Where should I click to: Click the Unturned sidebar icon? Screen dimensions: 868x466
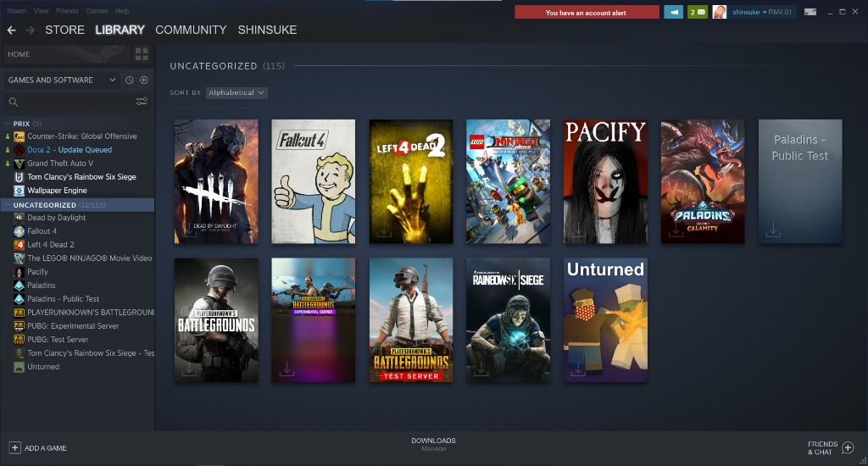click(x=19, y=367)
